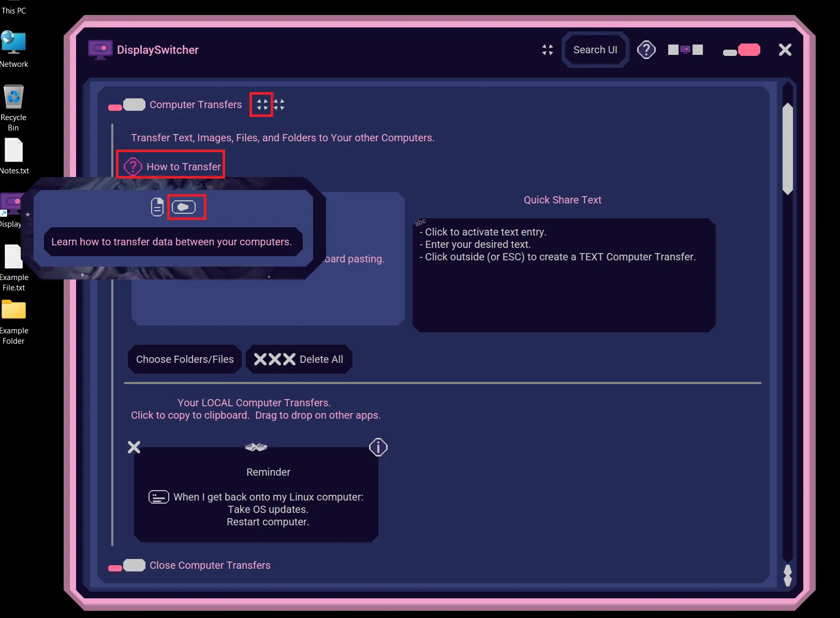Viewport: 840px width, 618px height.
Task: Open info icon for the Reminder transfer
Action: [378, 447]
